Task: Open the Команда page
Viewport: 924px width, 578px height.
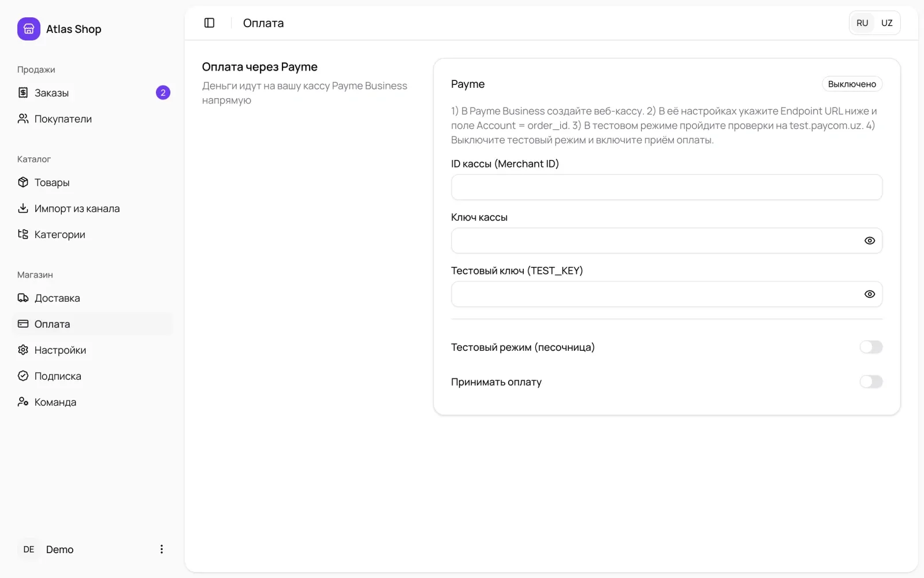Action: click(x=92, y=402)
